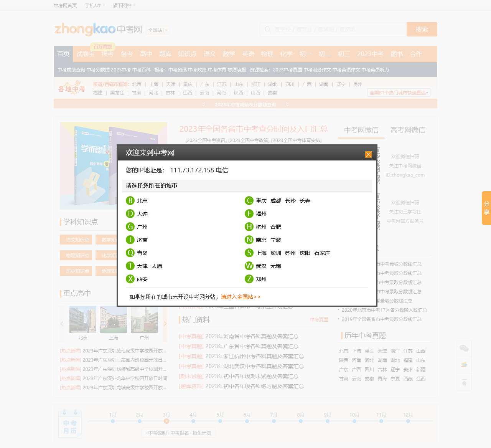Click the magnifier icon in the search box

[x=268, y=29]
